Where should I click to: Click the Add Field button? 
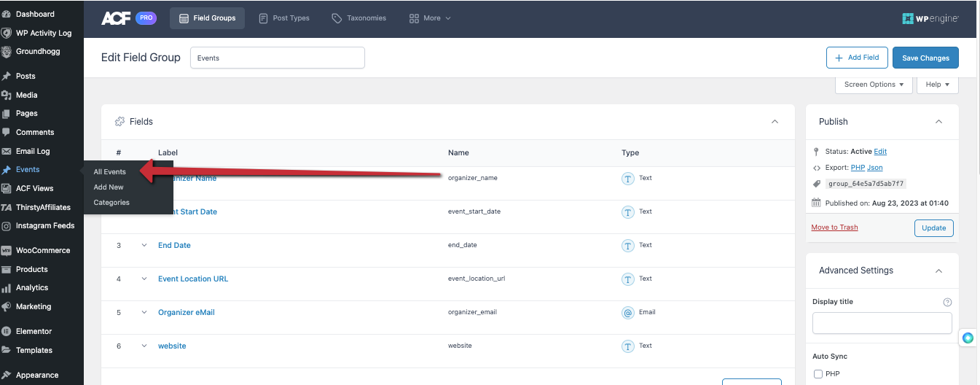pyautogui.click(x=857, y=58)
